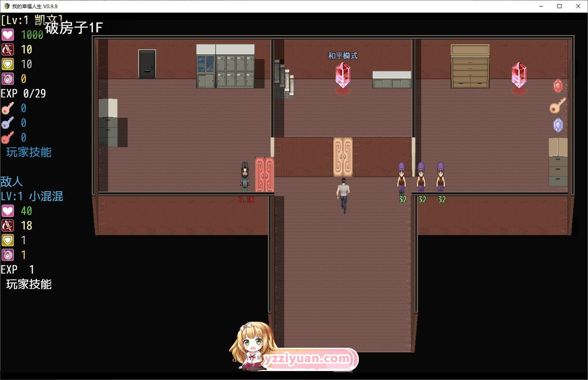588x380 pixels.
Task: Click the player HP value 1000
Action: pyautogui.click(x=32, y=35)
